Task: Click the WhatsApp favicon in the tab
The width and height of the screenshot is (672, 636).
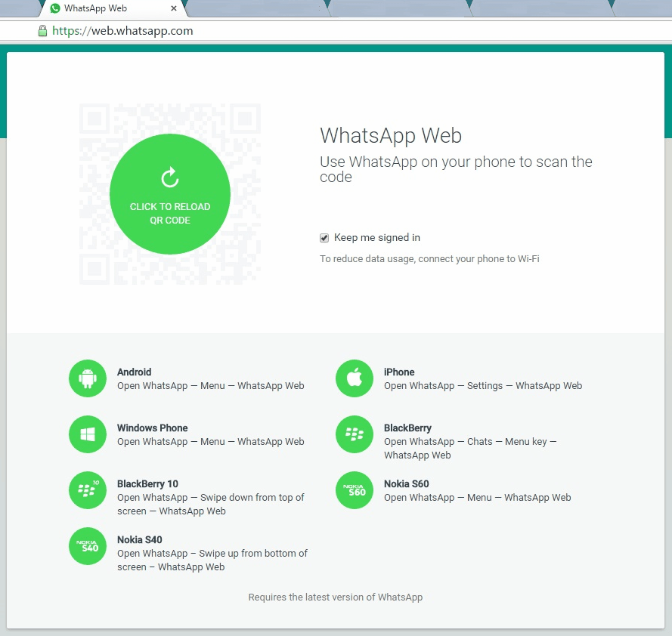Action: point(55,8)
